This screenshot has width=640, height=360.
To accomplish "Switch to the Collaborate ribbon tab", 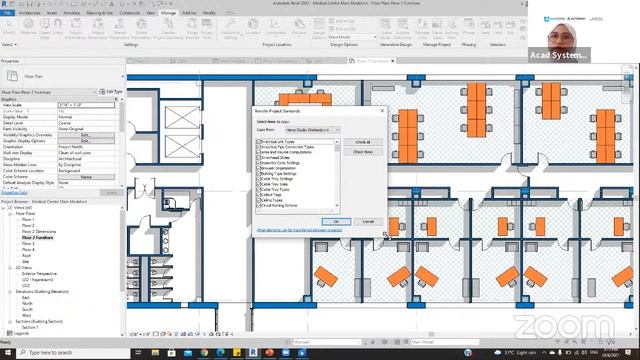I will (x=129, y=13).
